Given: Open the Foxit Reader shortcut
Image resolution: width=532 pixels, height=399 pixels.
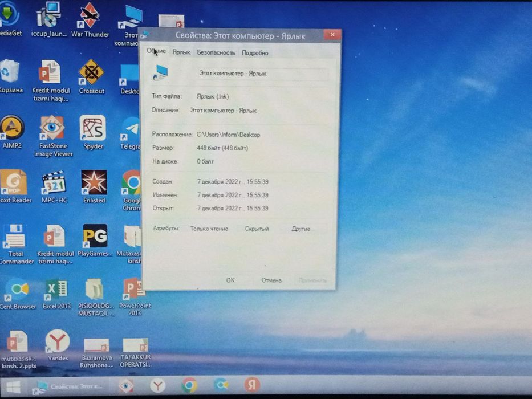Looking at the screenshot, I should point(14,186).
